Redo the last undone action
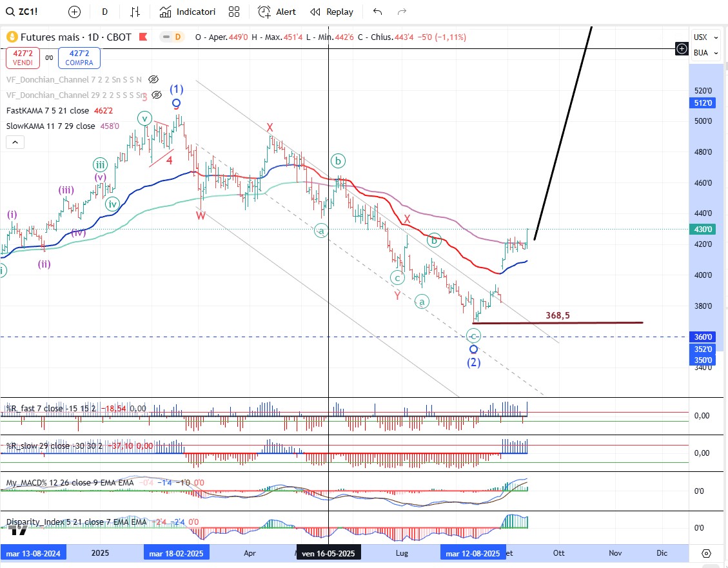Screen dimensions: 728x568 point(402,12)
